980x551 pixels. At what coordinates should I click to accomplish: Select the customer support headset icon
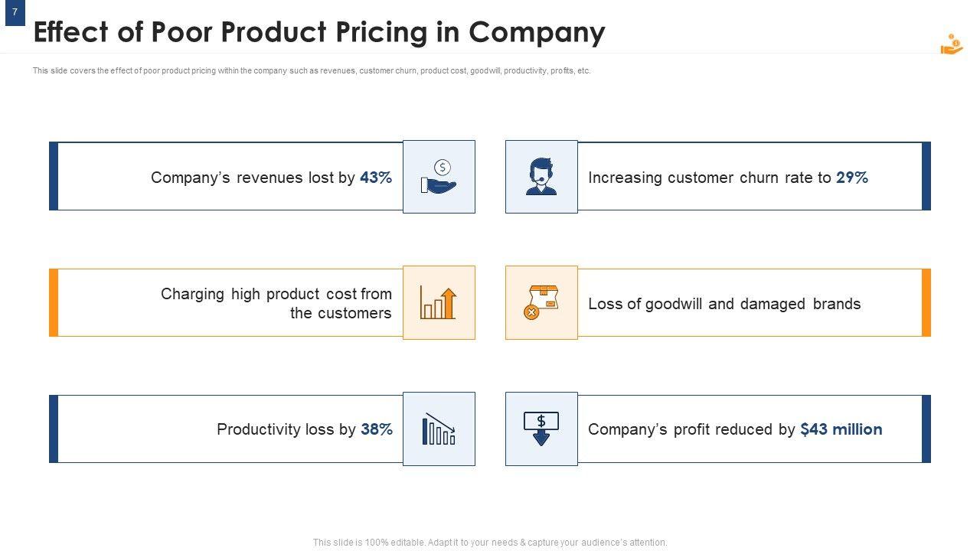(541, 177)
